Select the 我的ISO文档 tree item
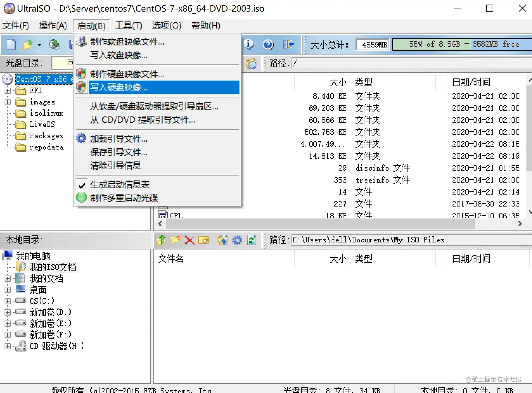This screenshot has height=393, width=532. tap(53, 267)
